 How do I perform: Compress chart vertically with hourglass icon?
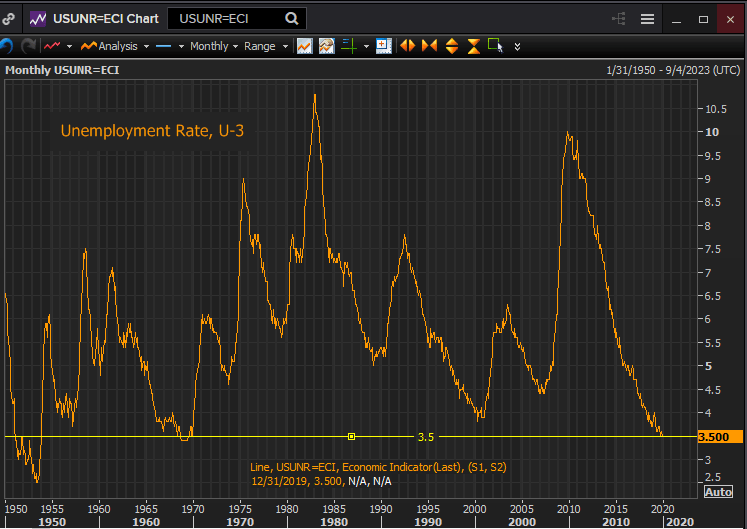pos(473,46)
